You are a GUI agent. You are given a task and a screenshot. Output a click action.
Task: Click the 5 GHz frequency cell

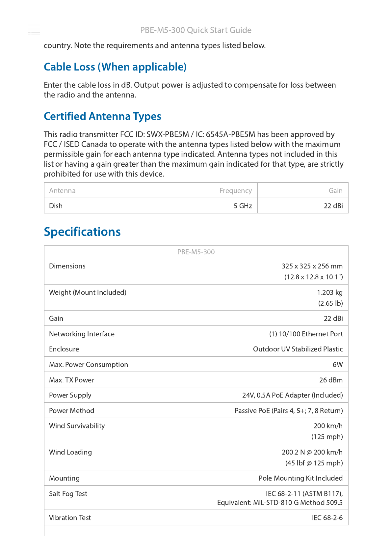pos(243,206)
